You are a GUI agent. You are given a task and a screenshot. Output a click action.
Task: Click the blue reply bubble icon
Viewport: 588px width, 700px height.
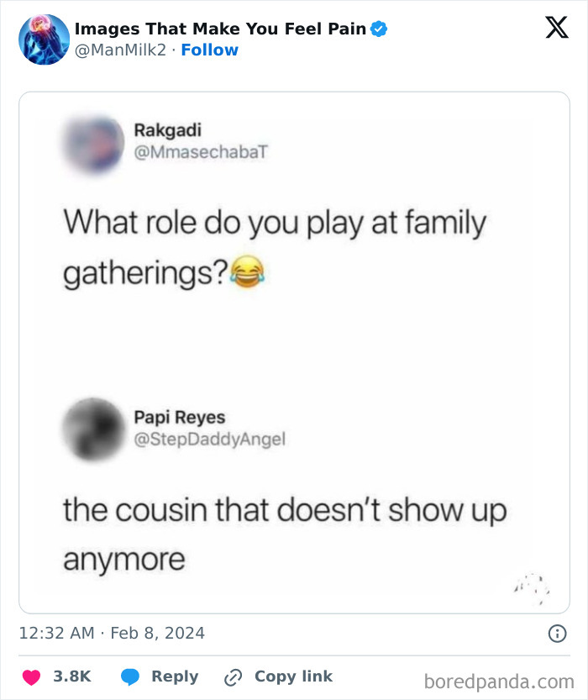pos(130,677)
